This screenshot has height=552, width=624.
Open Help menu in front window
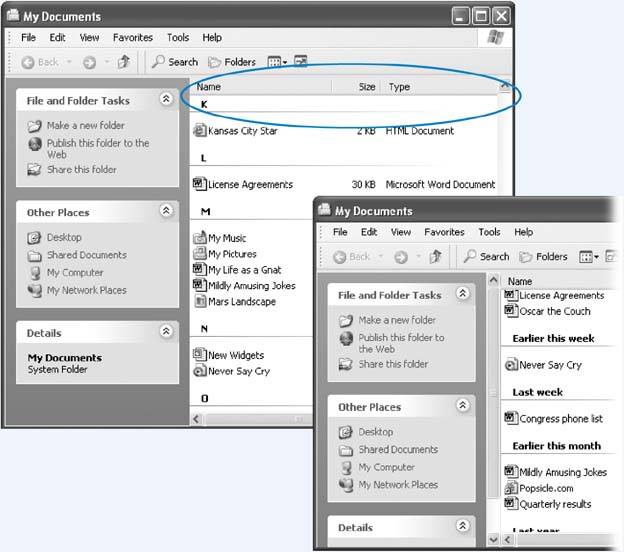point(523,232)
